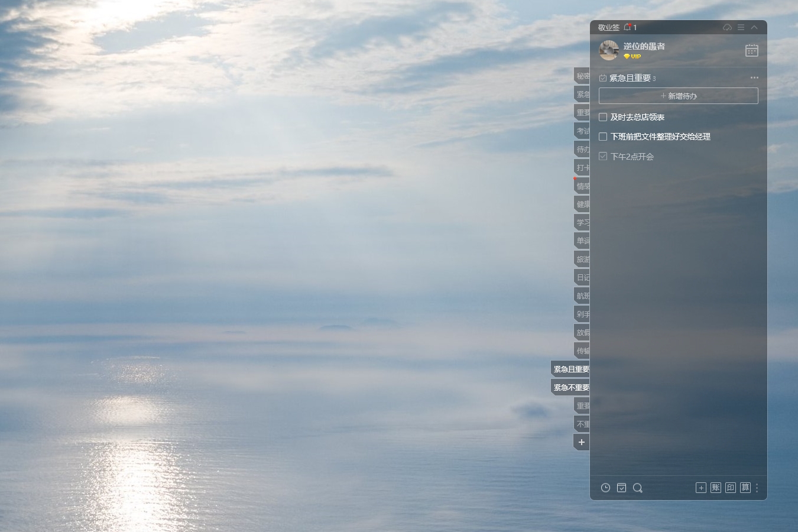The image size is (798, 532).
Task: Switch to the 考试 category tab
Action: (x=582, y=131)
